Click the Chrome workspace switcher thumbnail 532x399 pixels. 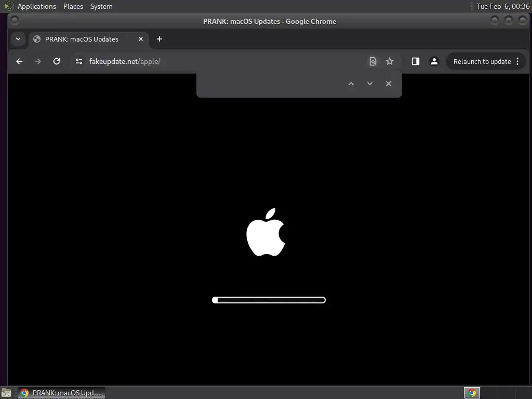coord(472,393)
